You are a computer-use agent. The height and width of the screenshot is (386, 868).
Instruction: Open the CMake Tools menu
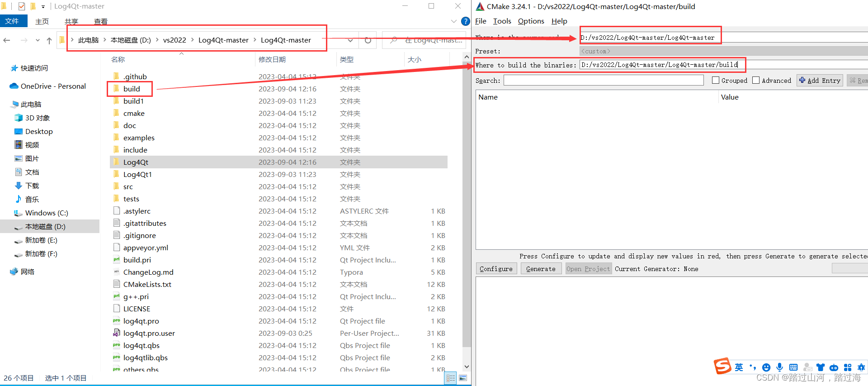pos(502,21)
